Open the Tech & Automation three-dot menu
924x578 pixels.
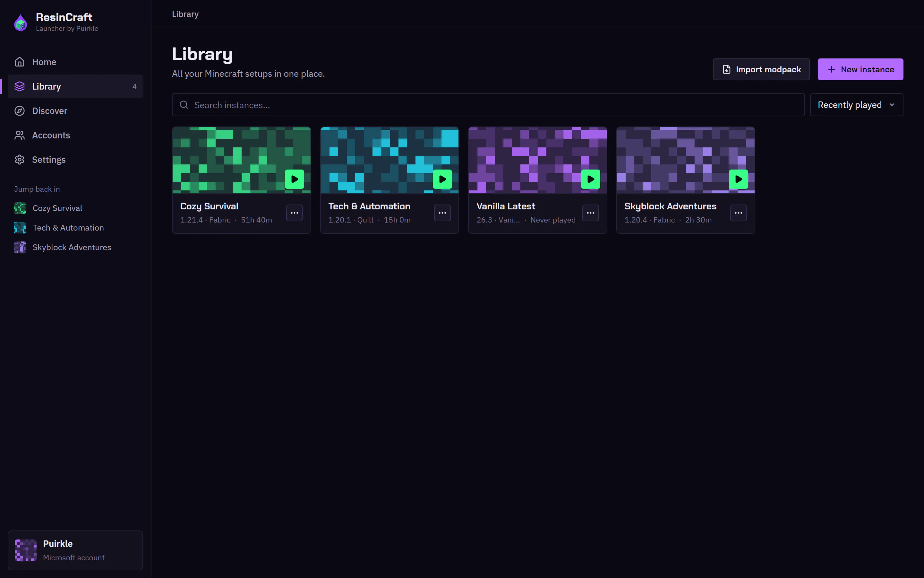442,213
